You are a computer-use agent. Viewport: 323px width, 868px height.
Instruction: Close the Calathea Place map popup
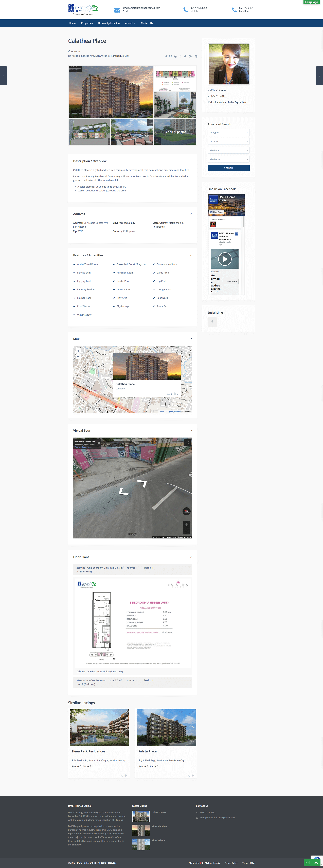point(179,354)
